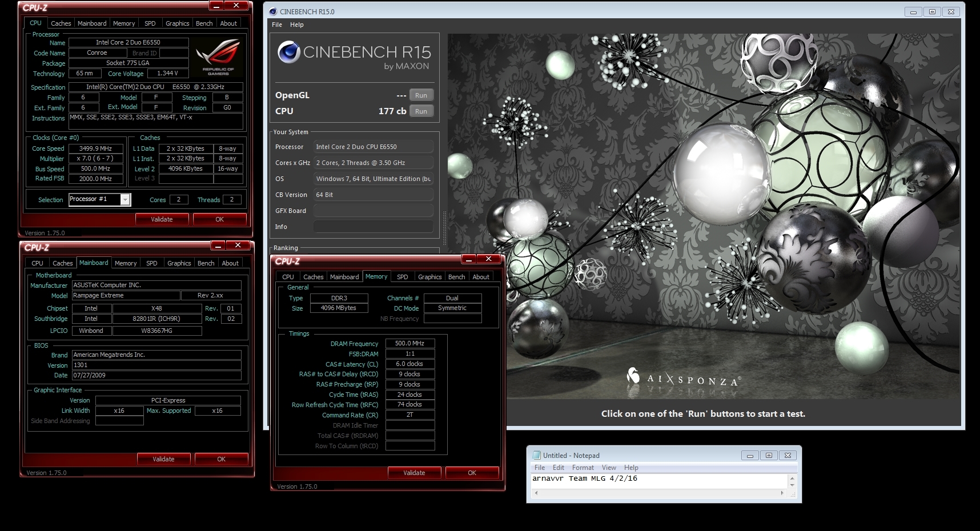
Task: Run the CPU benchmark
Action: [421, 111]
